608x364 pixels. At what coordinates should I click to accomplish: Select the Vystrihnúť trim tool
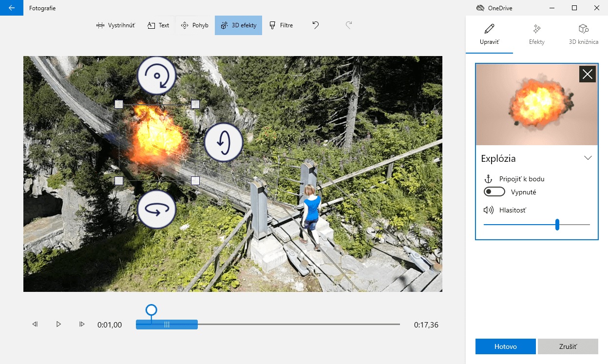[115, 25]
